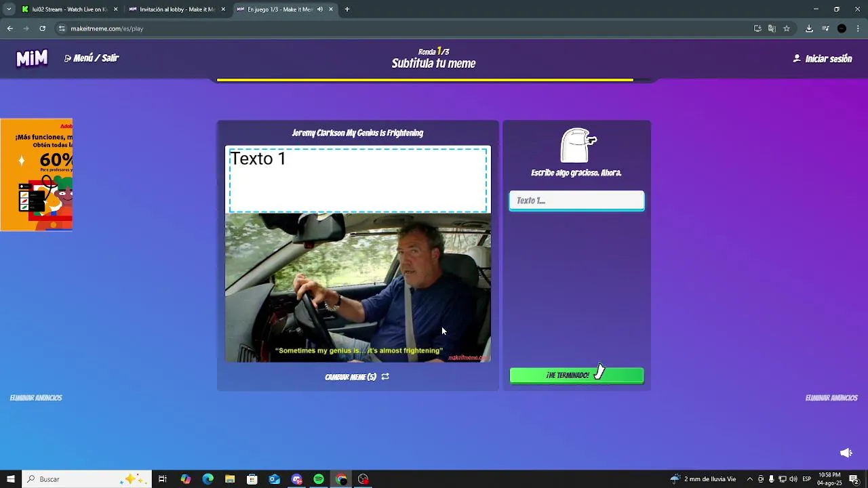Click Iniciar sesión
Screen dimensions: 868x488
[x=828, y=59]
